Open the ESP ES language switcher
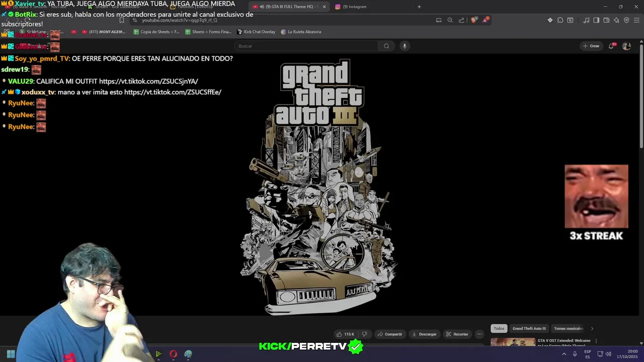 pos(588,354)
